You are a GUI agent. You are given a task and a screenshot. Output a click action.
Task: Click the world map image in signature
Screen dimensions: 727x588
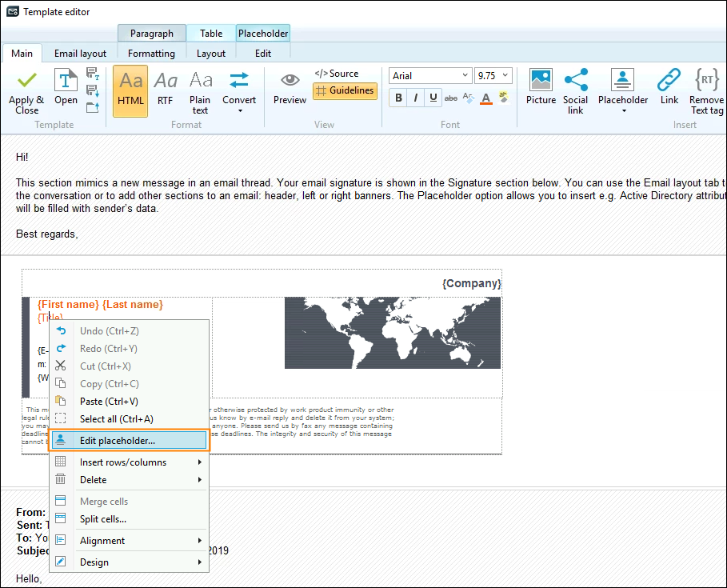click(393, 333)
